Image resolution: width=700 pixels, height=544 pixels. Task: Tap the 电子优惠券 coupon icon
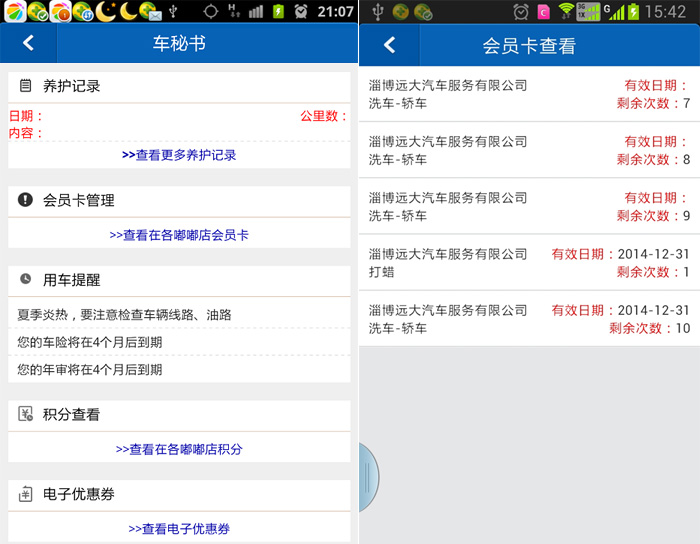(x=26, y=493)
